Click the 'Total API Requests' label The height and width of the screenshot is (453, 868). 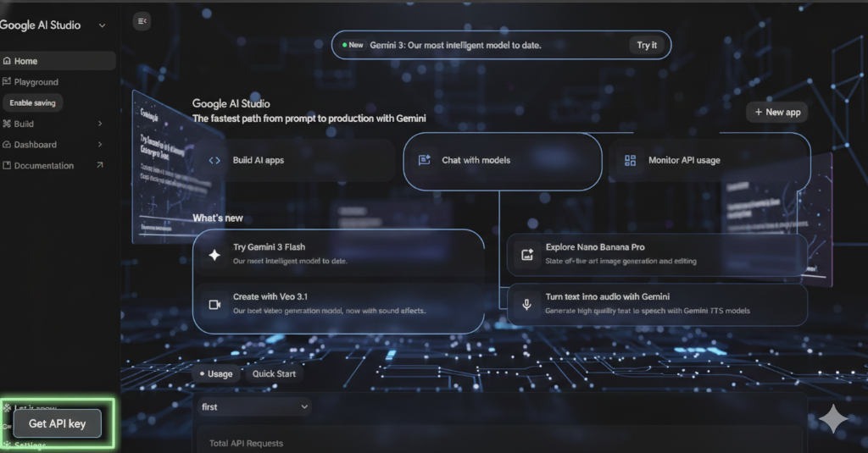(x=247, y=444)
